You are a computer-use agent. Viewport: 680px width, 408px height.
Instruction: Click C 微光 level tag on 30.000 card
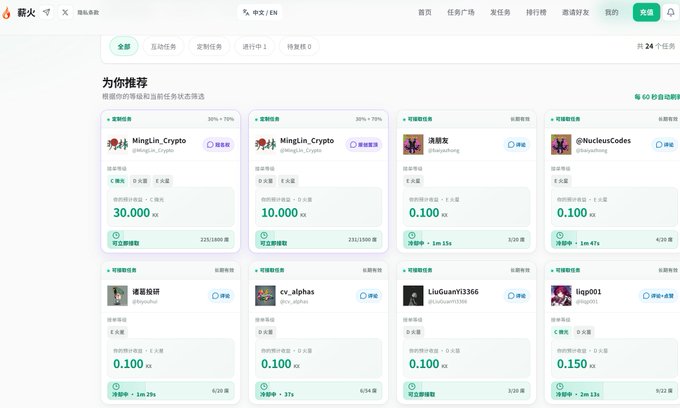point(117,181)
